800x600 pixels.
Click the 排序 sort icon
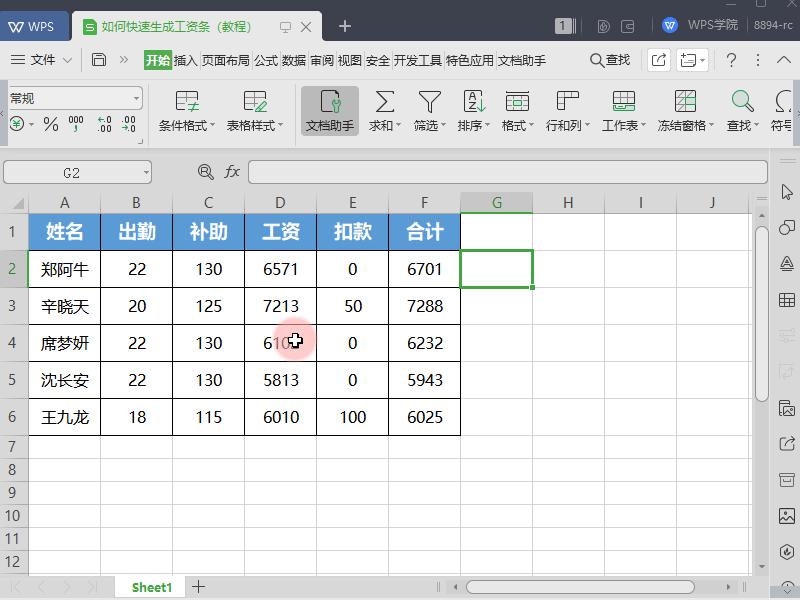click(474, 102)
